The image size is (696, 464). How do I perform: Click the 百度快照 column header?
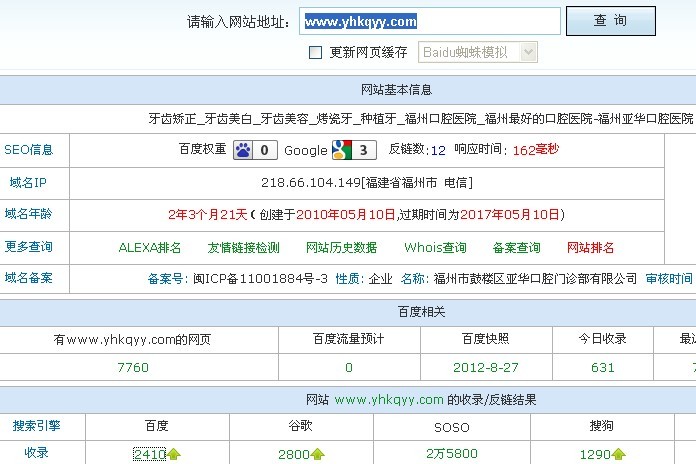pos(486,339)
